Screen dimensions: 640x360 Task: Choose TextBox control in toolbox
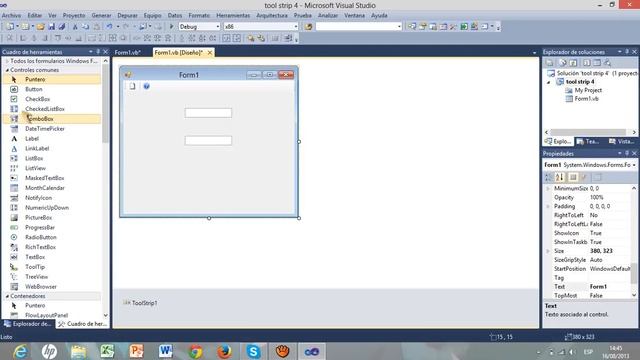pyautogui.click(x=35, y=257)
